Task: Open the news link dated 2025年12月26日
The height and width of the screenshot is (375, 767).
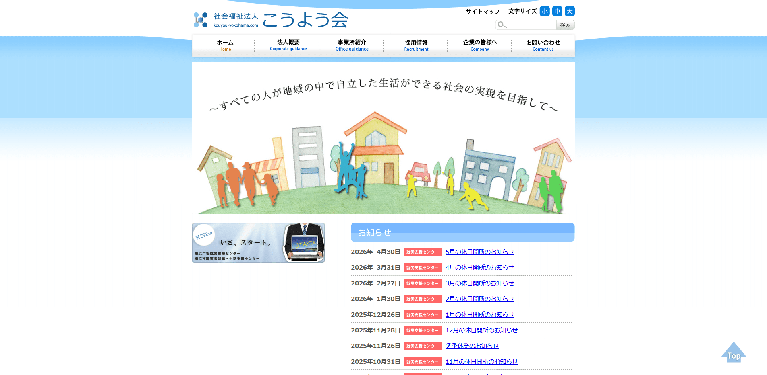Action: (x=480, y=314)
